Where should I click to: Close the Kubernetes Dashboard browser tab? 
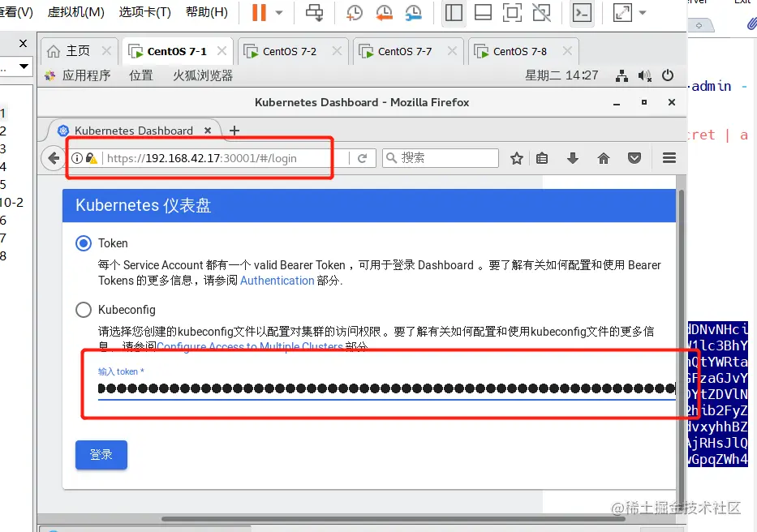coord(208,131)
